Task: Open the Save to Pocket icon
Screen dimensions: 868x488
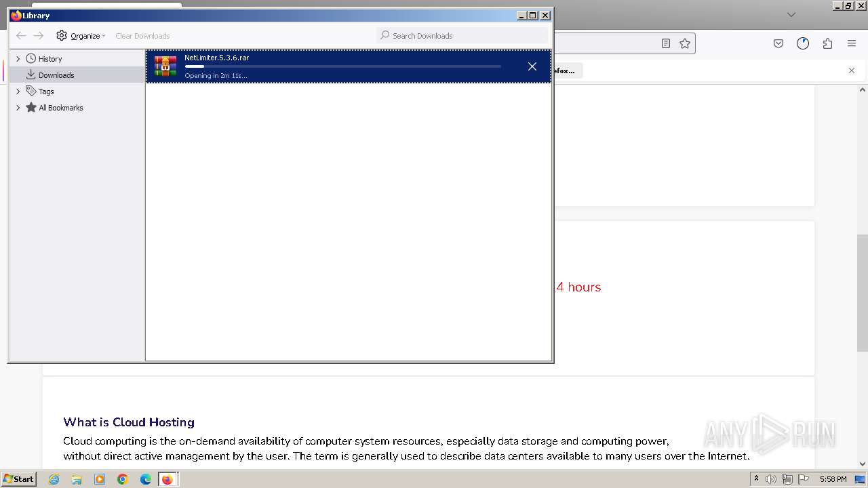Action: (778, 43)
